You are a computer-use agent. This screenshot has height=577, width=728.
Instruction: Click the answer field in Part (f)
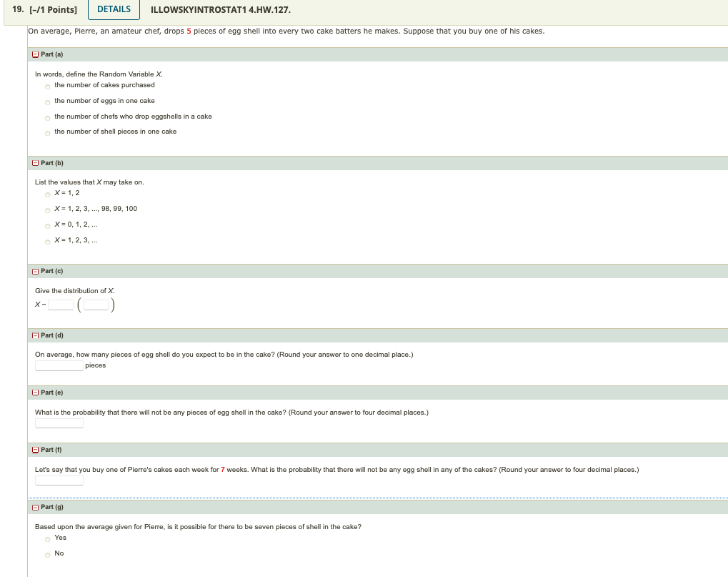pos(59,479)
